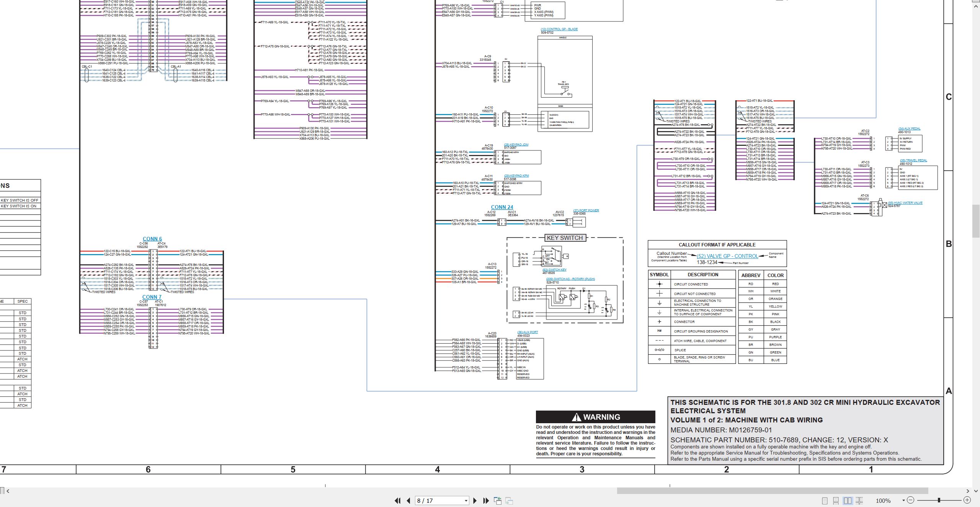Click the CONN 7 connector link

click(152, 297)
